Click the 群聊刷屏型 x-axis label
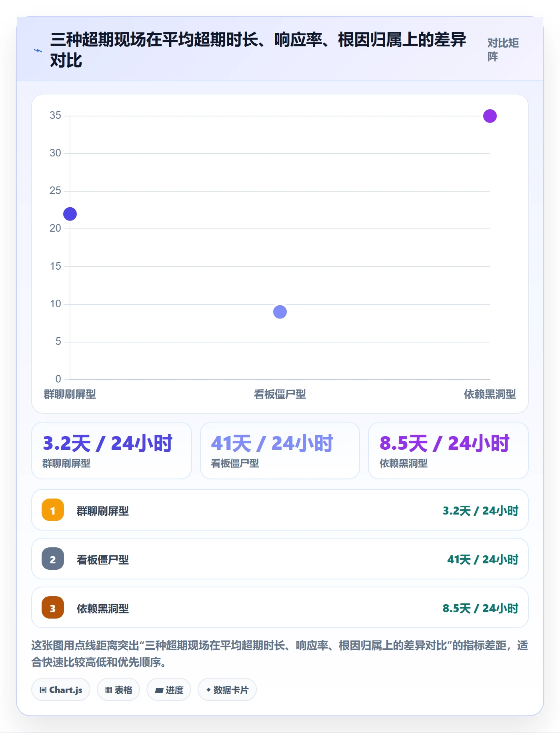This screenshot has height=733, width=560. pyautogui.click(x=70, y=395)
